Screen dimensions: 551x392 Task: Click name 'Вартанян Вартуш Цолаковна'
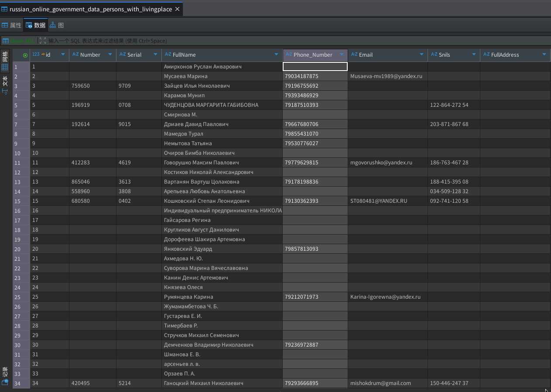coord(201,182)
